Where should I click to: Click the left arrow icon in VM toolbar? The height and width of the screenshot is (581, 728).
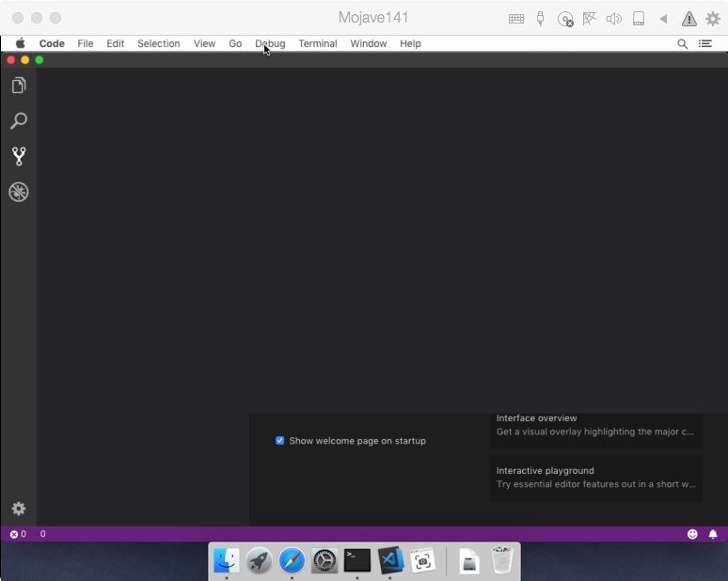coord(663,19)
